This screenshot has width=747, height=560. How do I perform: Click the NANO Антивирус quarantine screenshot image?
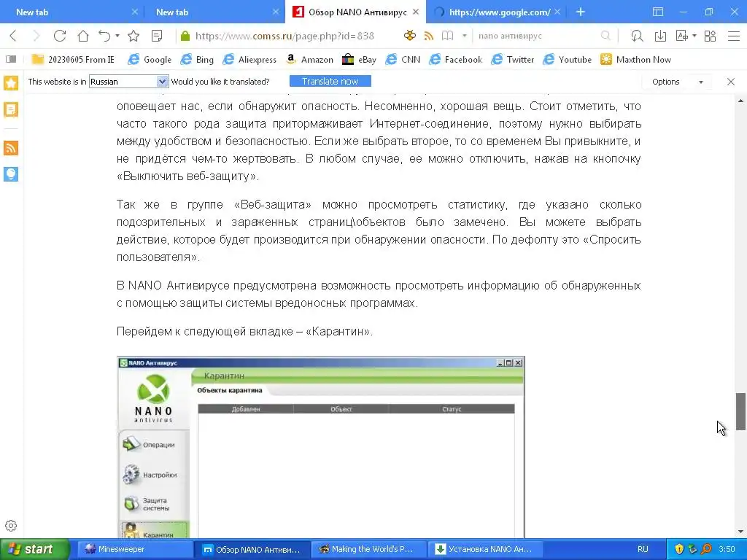point(321,447)
